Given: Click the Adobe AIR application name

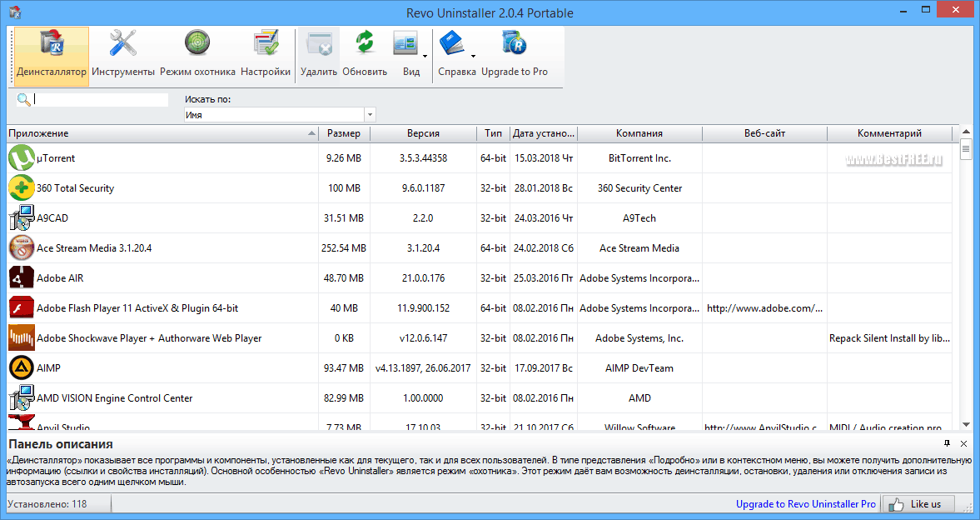Looking at the screenshot, I should (60, 278).
